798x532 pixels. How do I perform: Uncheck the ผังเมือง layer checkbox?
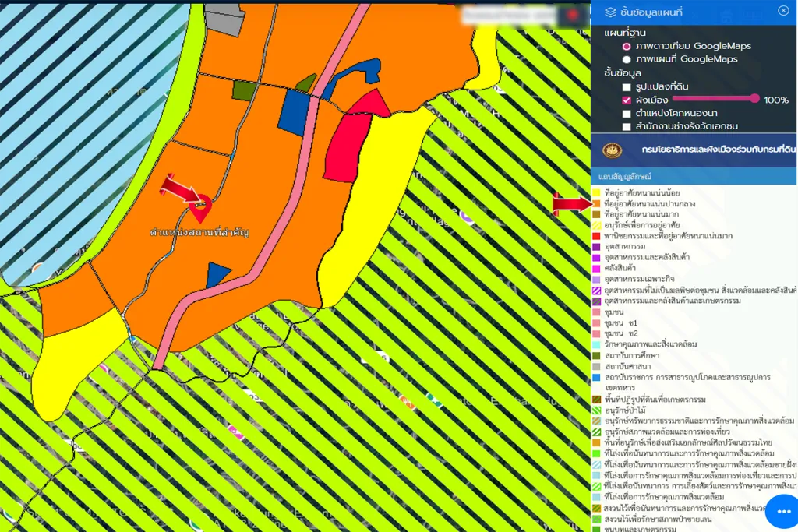(x=627, y=100)
